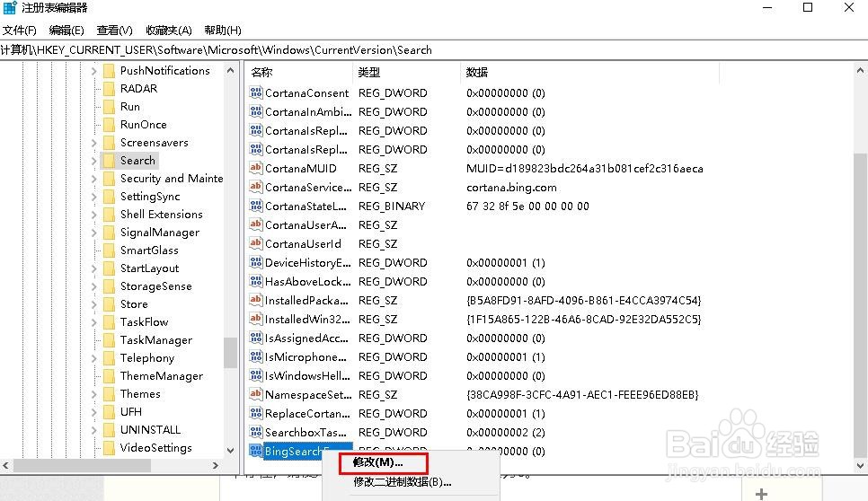Click the InstalledPacka... string icon
The width and height of the screenshot is (868, 501).
pos(256,300)
